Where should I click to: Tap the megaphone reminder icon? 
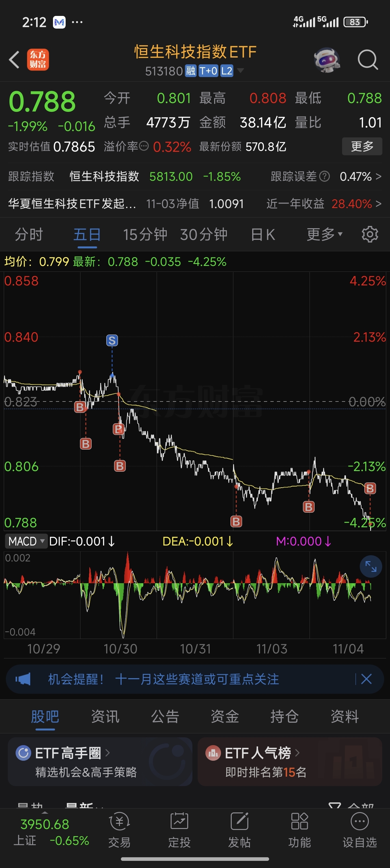click(x=23, y=679)
